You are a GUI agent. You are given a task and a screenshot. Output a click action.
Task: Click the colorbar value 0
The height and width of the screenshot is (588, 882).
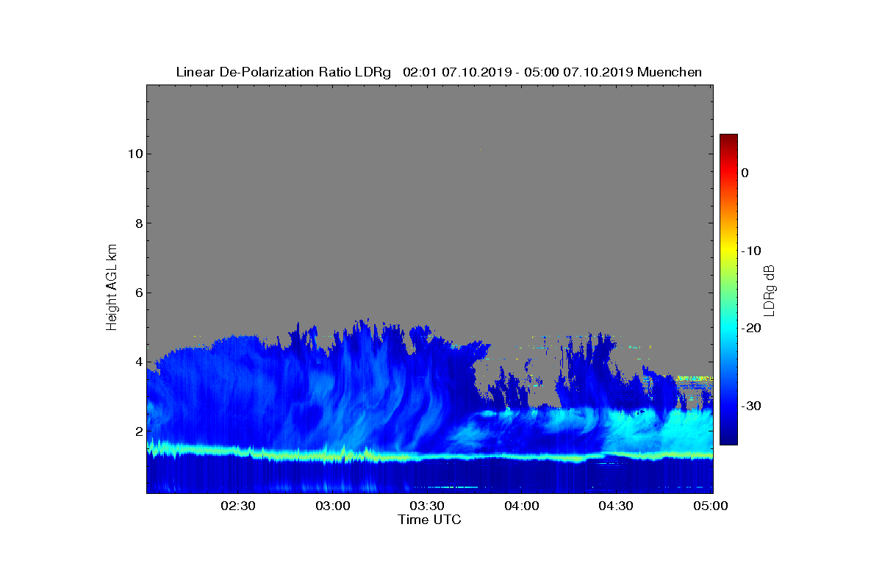(x=745, y=173)
